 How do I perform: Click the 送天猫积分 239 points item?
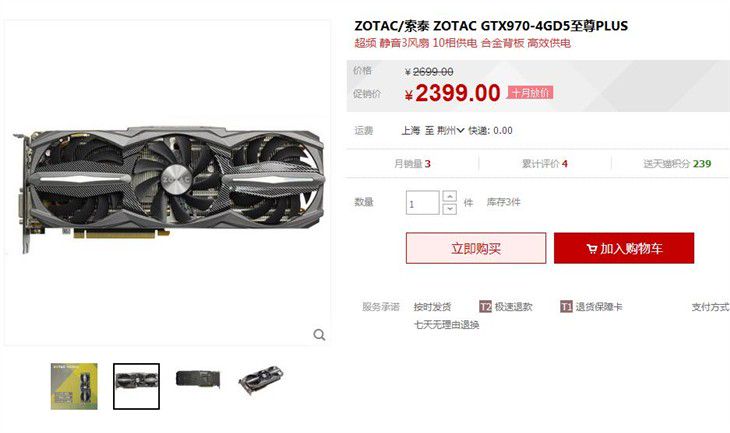pos(677,164)
